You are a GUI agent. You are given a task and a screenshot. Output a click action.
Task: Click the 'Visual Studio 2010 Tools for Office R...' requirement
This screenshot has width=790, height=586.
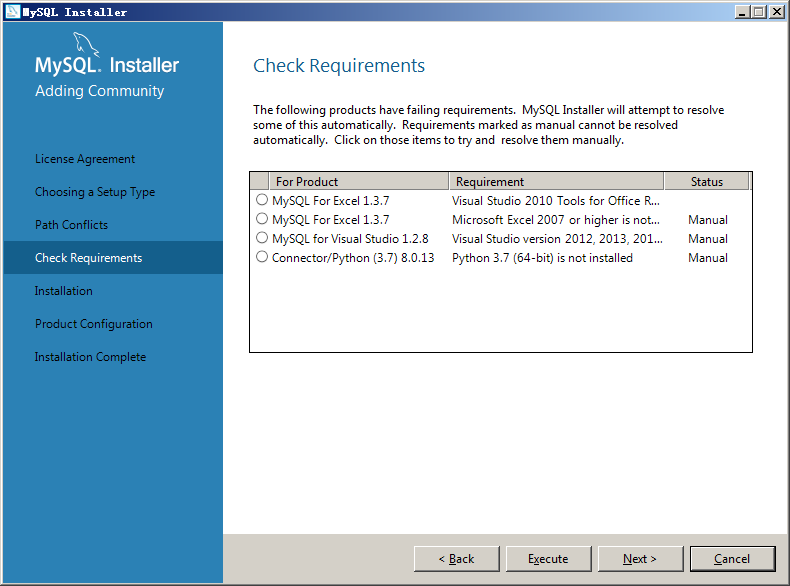pyautogui.click(x=556, y=201)
